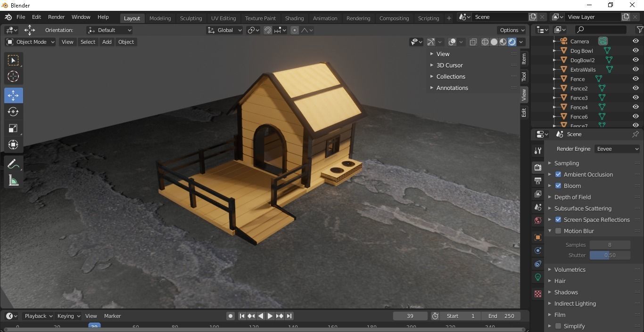
Task: Uncheck Screen Space Reflections checkbox
Action: [x=558, y=219]
